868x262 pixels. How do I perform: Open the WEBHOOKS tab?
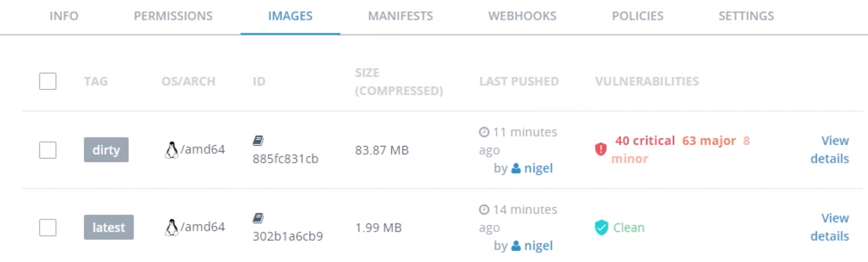[522, 16]
